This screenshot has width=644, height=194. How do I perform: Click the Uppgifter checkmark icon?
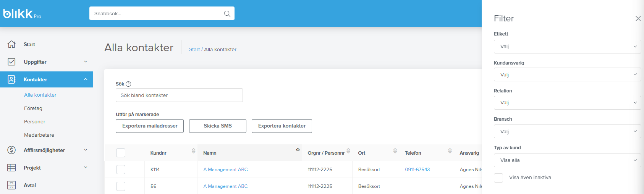click(11, 62)
